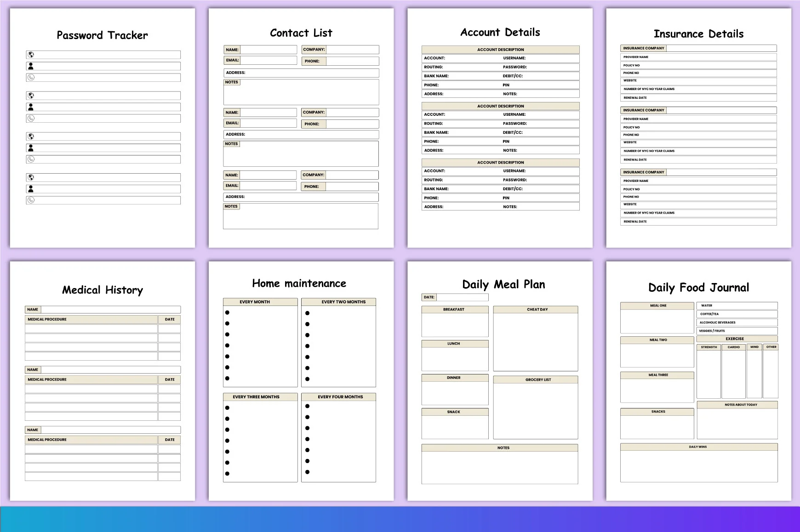
Task: Click the 'WATER' row in Food Journal
Action: tap(737, 306)
